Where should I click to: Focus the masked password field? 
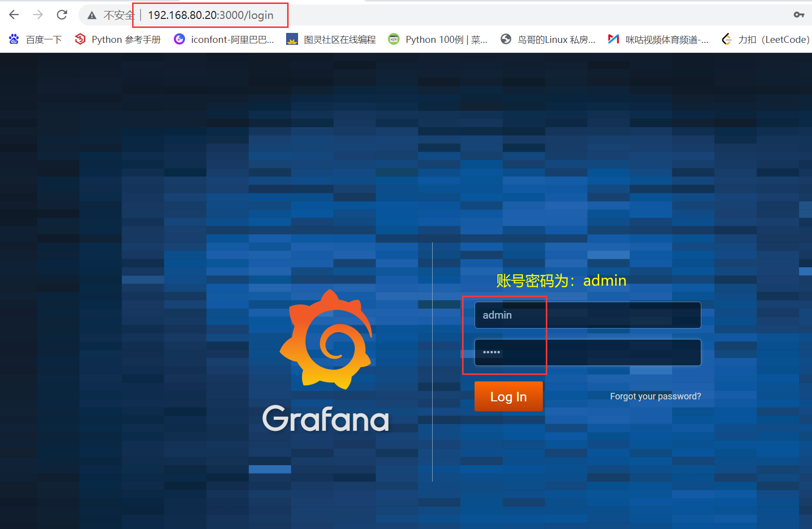(x=588, y=353)
